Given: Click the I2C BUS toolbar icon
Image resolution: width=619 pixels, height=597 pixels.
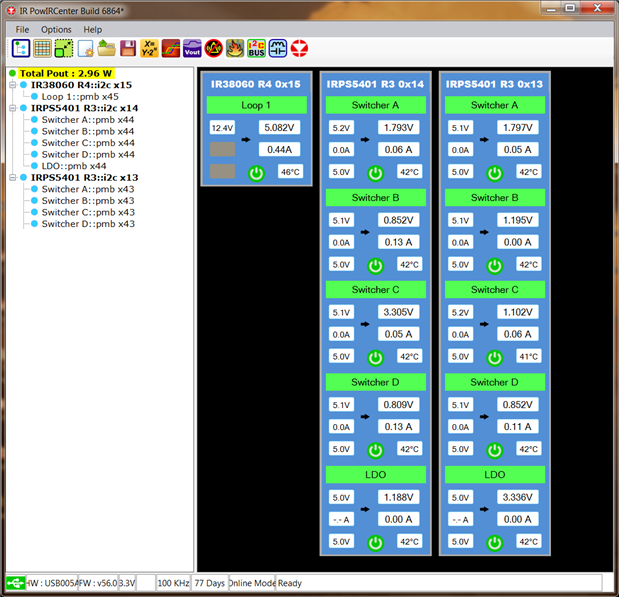Looking at the screenshot, I should click(x=256, y=48).
